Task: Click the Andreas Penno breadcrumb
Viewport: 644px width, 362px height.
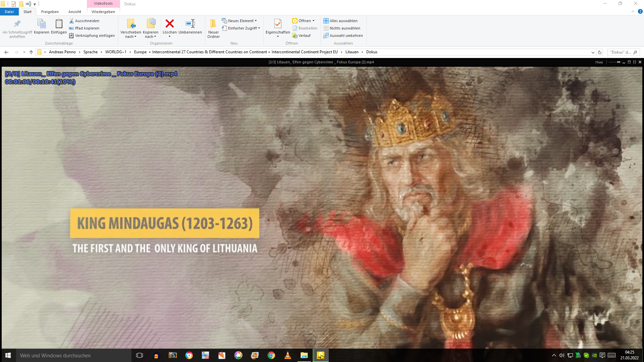Action: click(62, 52)
